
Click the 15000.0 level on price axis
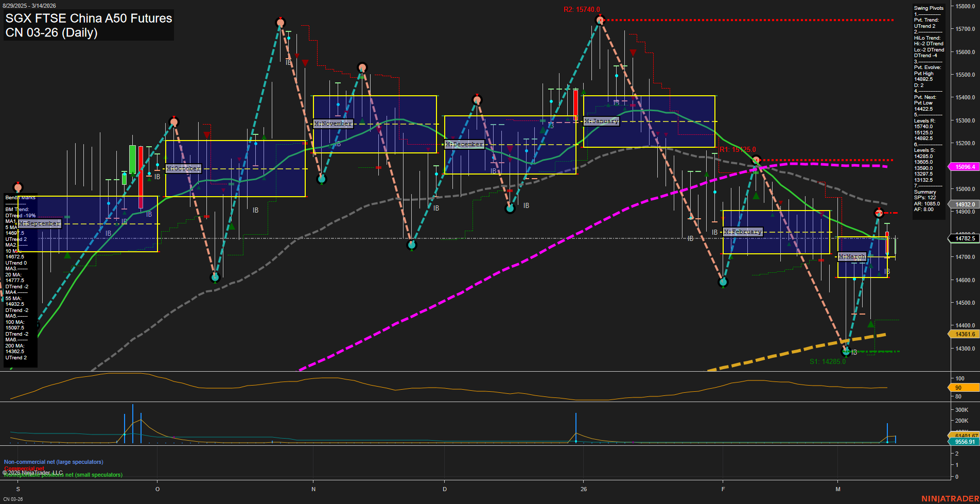coord(965,189)
